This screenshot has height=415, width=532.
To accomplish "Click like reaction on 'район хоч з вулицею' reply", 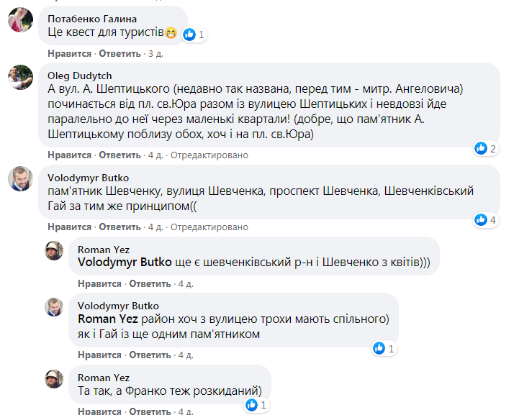I will tap(379, 348).
